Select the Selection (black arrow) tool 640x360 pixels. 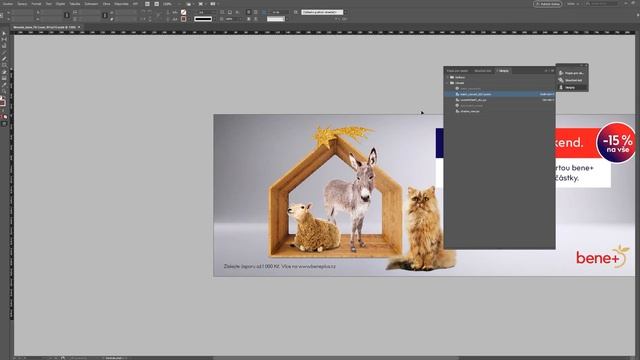point(4,33)
